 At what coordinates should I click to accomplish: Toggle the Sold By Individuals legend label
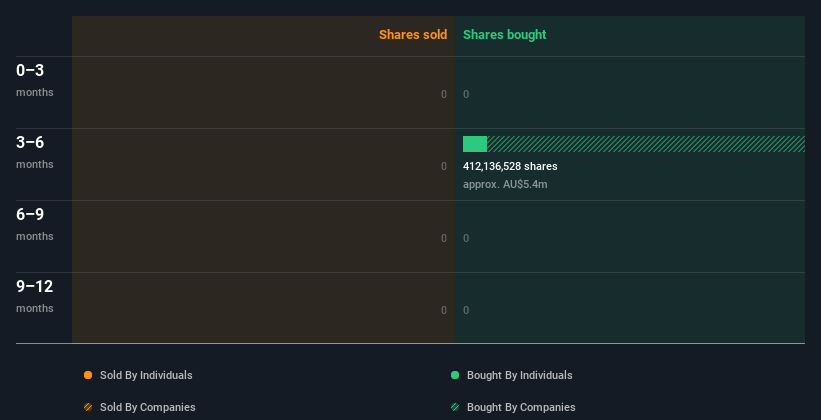(146, 375)
